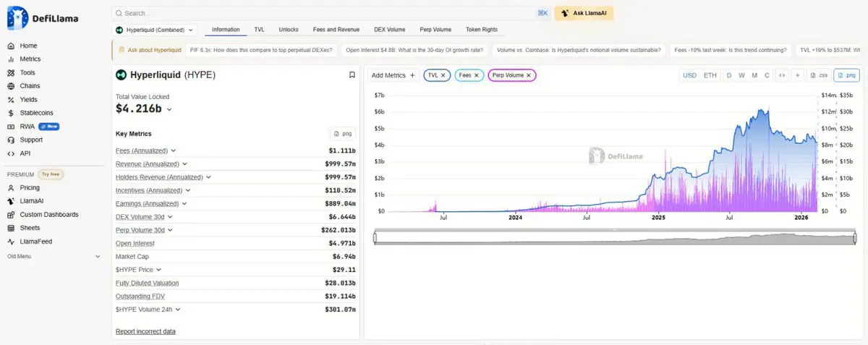Click left handle of chart range slider
This screenshot has height=345, width=868.
[375, 238]
